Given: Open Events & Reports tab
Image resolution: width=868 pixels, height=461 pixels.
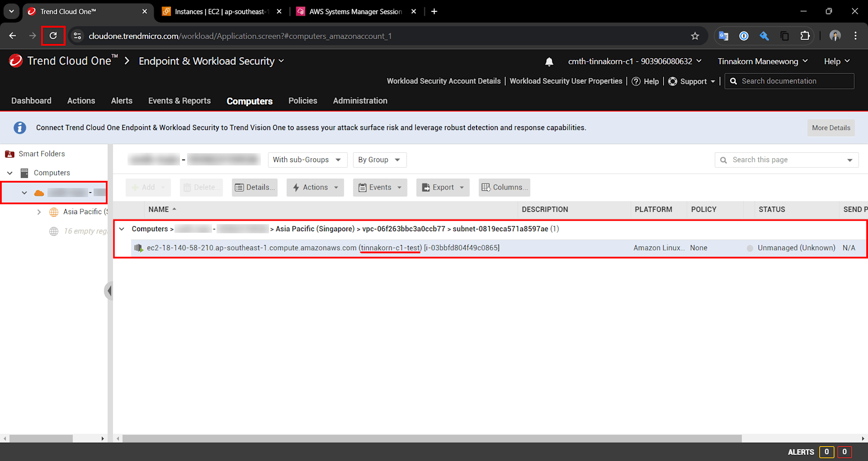Looking at the screenshot, I should [x=179, y=101].
